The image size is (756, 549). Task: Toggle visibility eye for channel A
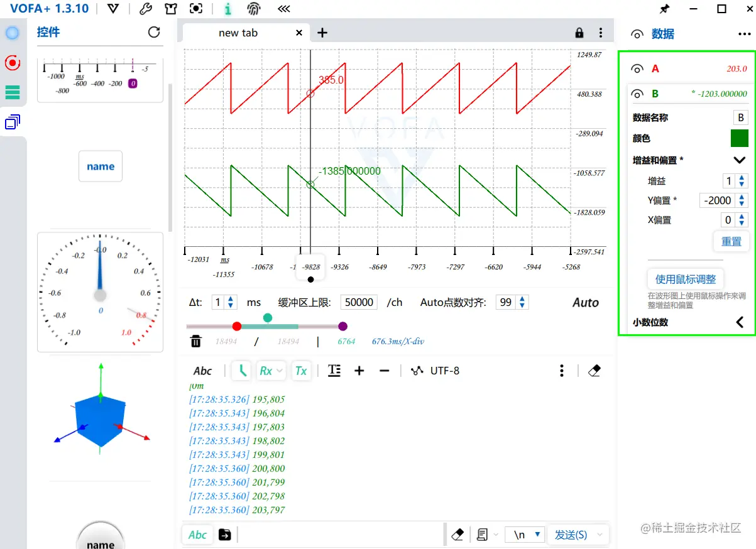pos(638,69)
